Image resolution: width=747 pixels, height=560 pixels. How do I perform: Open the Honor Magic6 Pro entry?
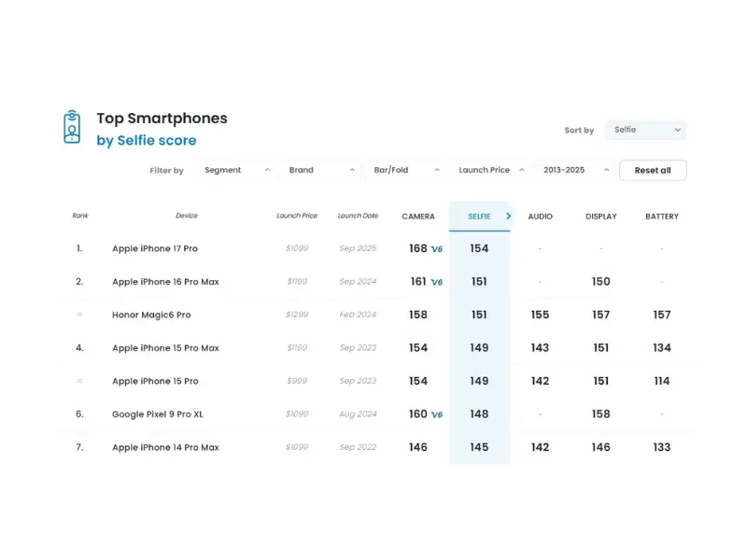(151, 315)
